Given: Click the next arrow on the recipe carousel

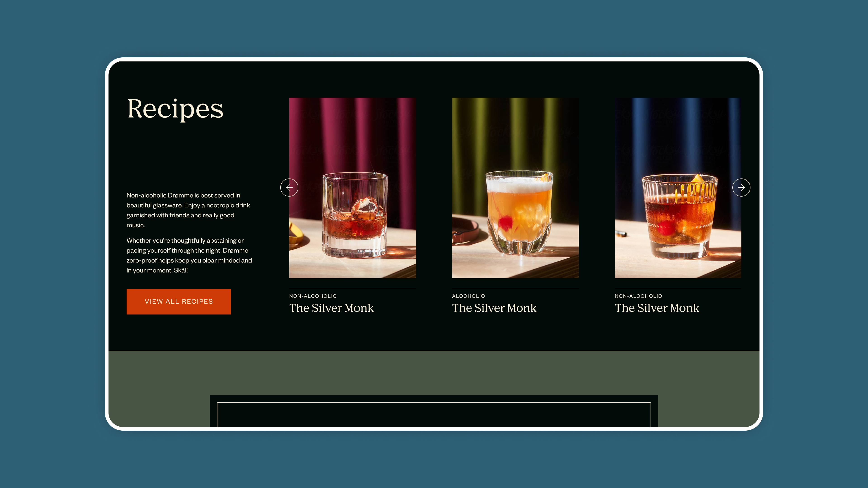Looking at the screenshot, I should pyautogui.click(x=741, y=188).
